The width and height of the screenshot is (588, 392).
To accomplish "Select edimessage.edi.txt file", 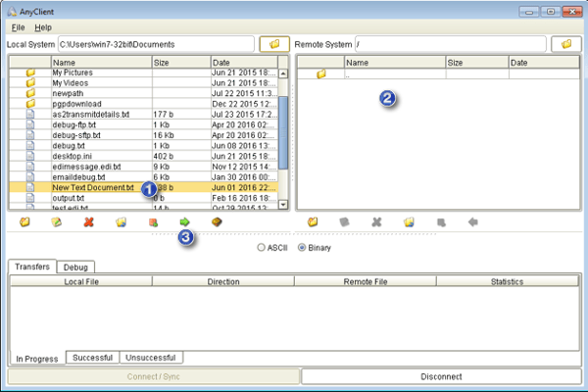I will click(x=86, y=167).
